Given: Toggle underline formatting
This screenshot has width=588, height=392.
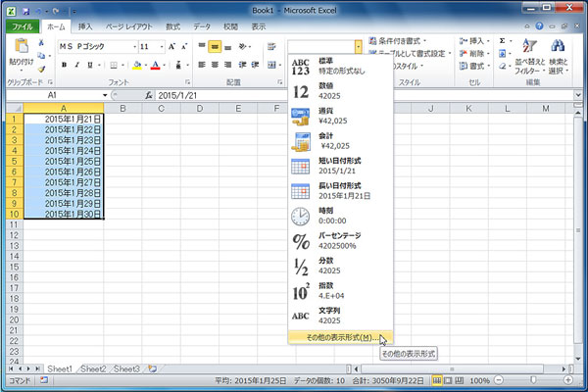Looking at the screenshot, I should click(91, 65).
